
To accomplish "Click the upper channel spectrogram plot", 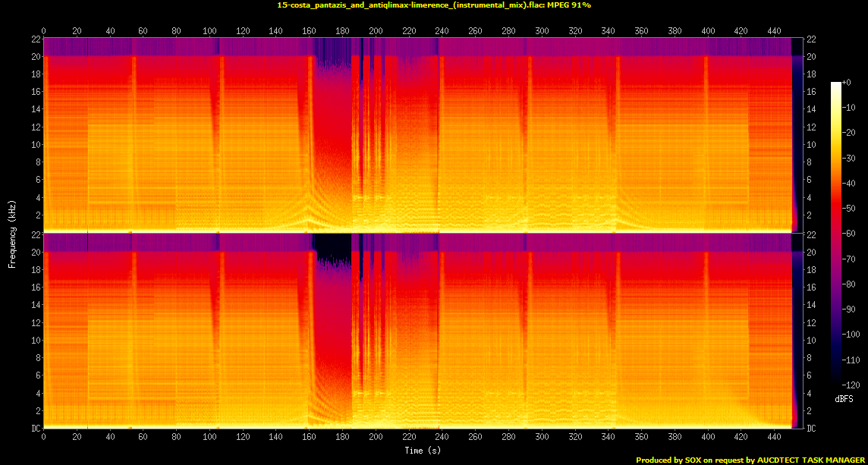I will 423,135.
